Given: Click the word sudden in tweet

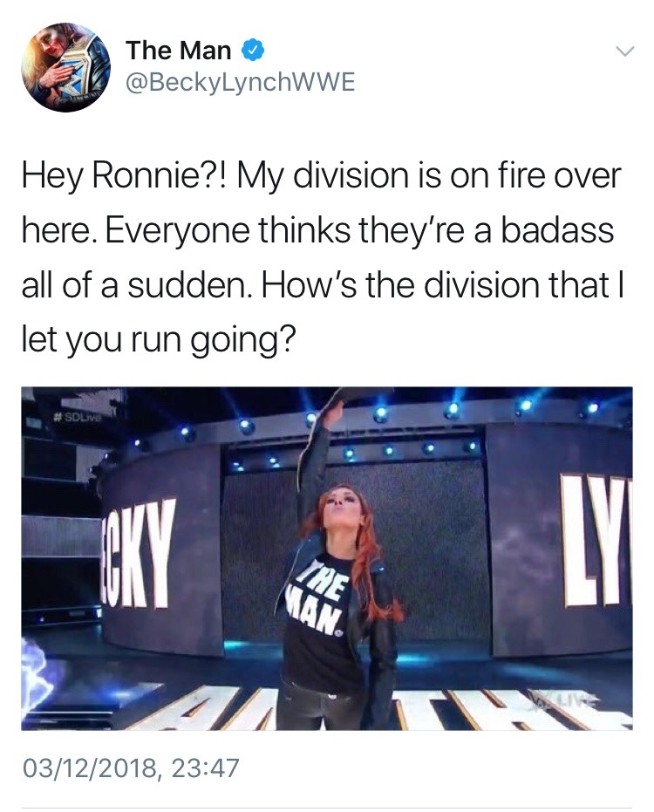Looking at the screenshot, I should pyautogui.click(x=189, y=286).
